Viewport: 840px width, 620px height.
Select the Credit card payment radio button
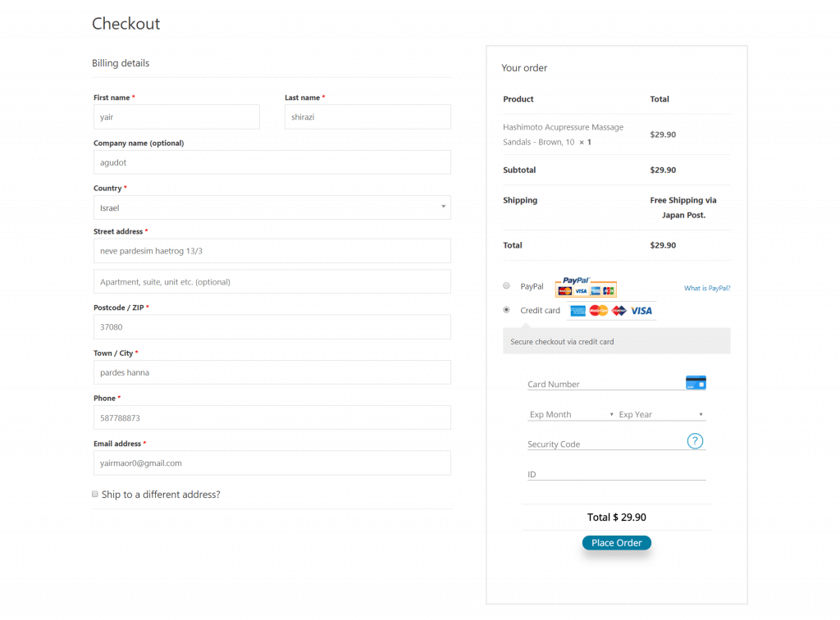point(506,310)
